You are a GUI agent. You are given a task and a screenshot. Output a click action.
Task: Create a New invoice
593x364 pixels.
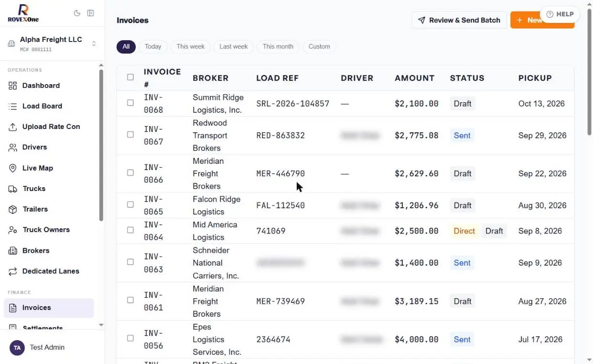[542, 20]
